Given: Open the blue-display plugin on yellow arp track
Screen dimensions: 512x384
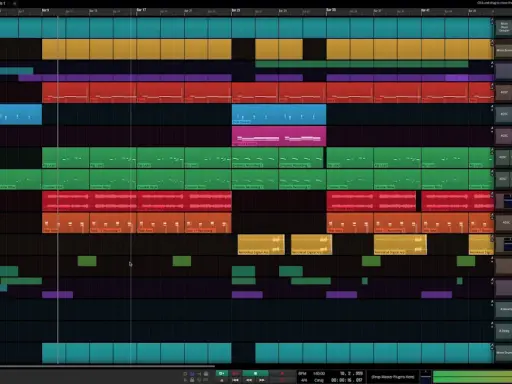Looking at the screenshot, I should click(507, 244).
